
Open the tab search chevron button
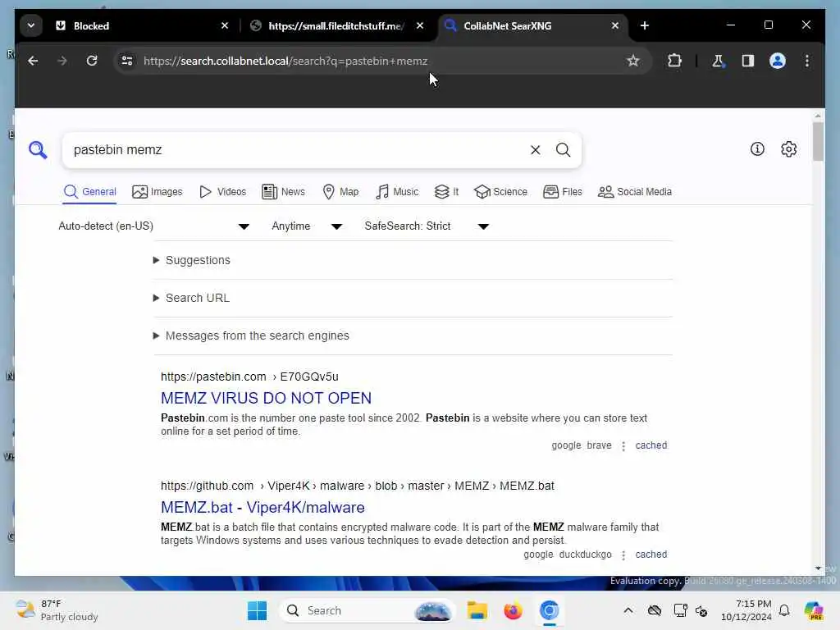31,25
